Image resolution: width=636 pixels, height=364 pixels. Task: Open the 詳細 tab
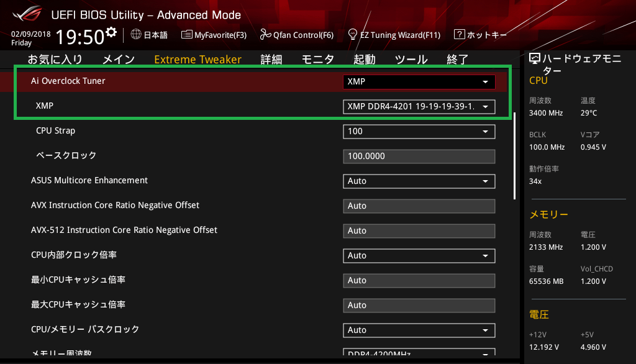point(271,59)
